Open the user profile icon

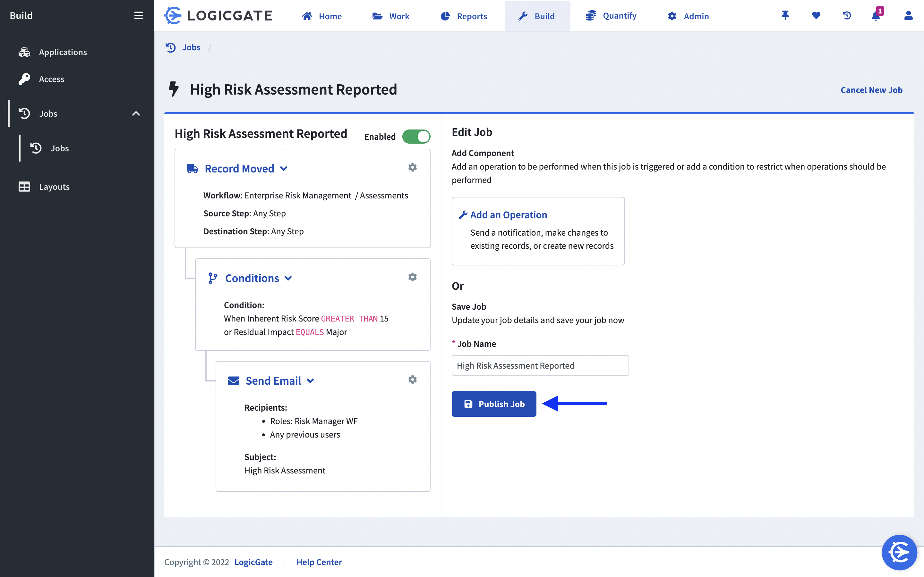[908, 16]
